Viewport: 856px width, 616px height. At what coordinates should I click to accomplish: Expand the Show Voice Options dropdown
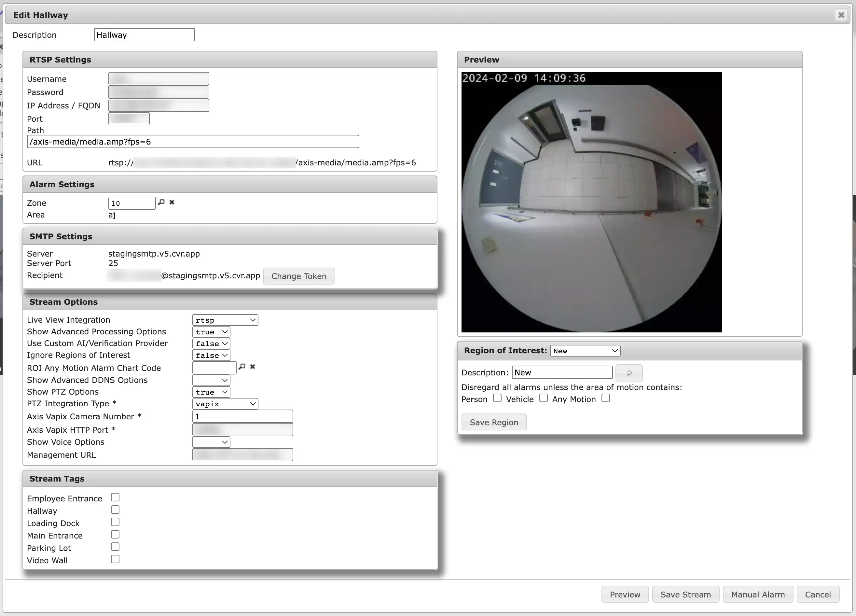click(x=211, y=442)
